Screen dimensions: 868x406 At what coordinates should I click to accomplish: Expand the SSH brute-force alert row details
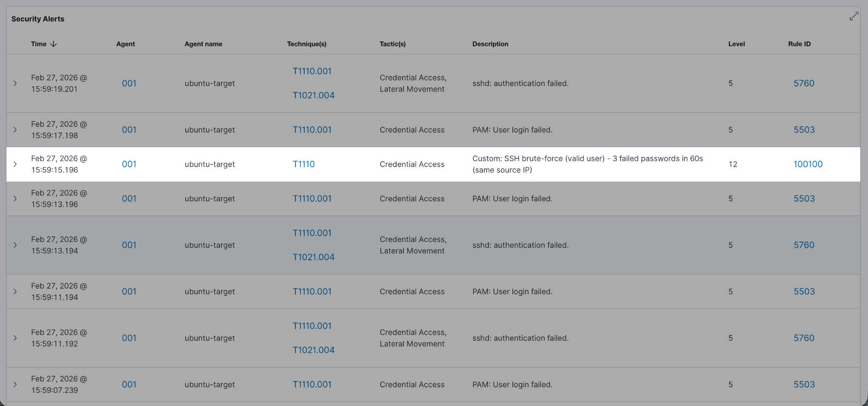click(15, 164)
